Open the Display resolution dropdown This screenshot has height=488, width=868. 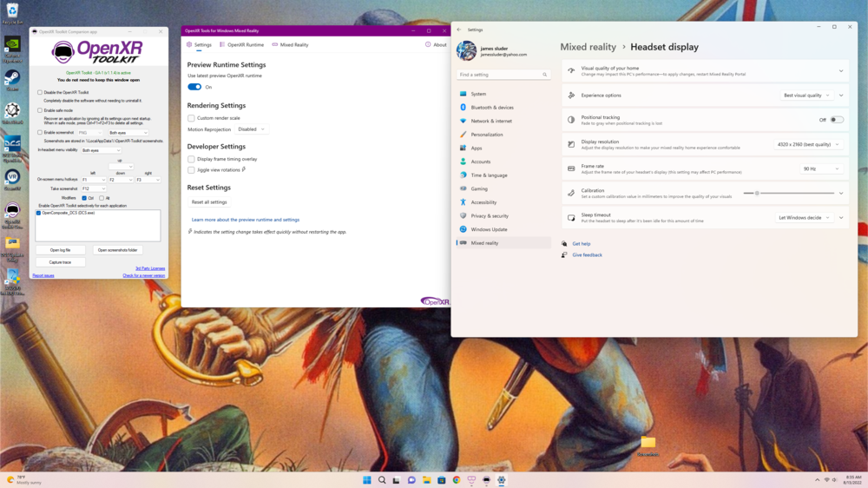coord(807,144)
